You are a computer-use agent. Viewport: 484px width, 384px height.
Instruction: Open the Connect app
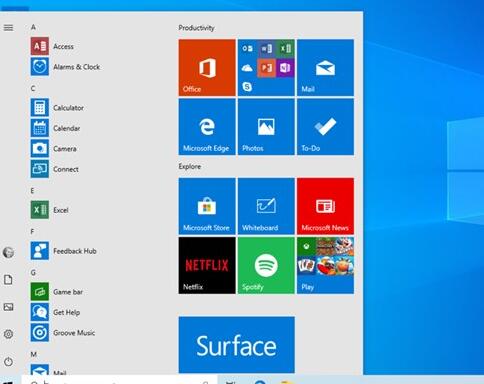pyautogui.click(x=55, y=169)
